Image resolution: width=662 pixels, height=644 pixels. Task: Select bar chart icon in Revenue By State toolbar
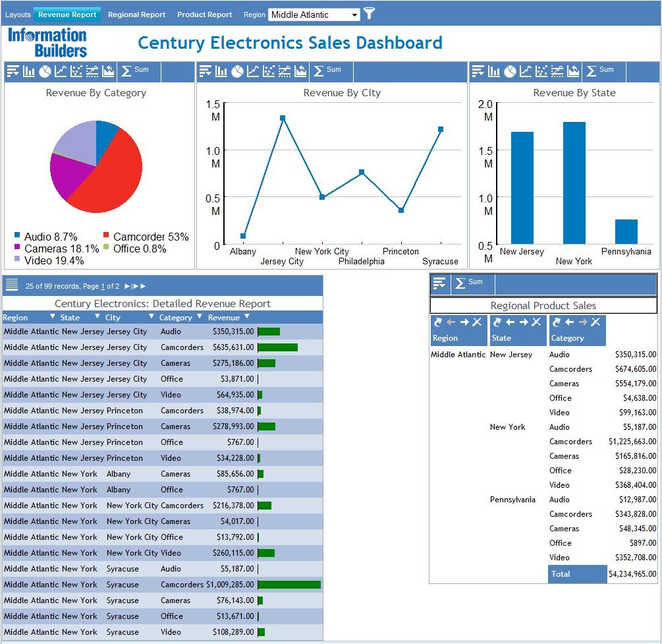493,71
